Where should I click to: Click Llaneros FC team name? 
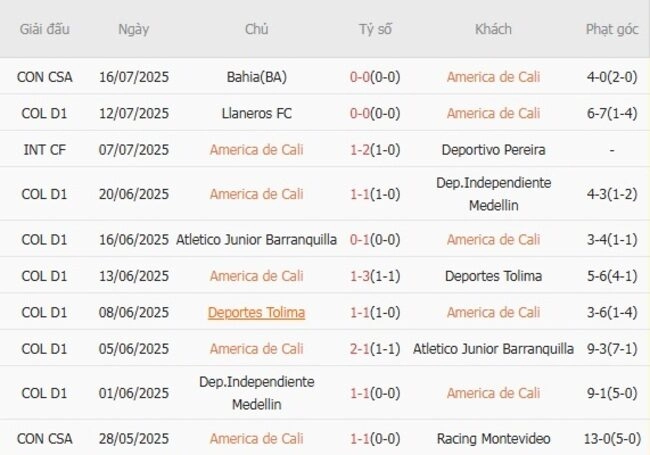[x=257, y=114]
